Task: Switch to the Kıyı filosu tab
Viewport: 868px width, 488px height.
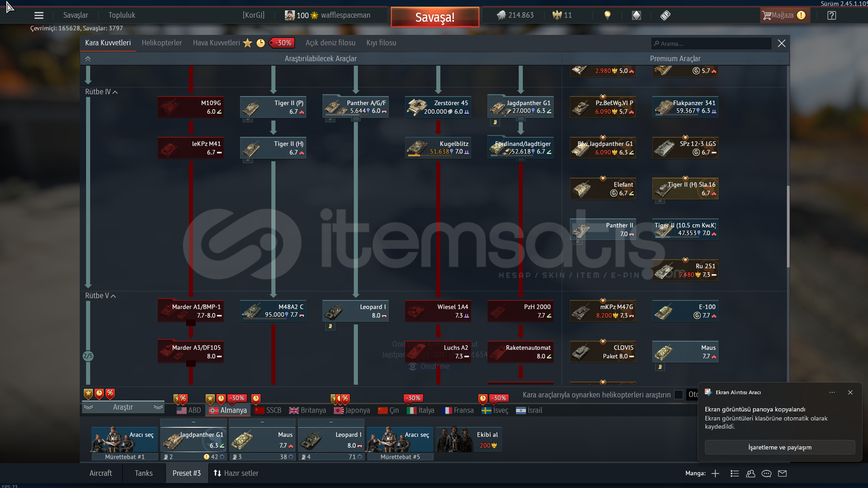Action: tap(381, 43)
